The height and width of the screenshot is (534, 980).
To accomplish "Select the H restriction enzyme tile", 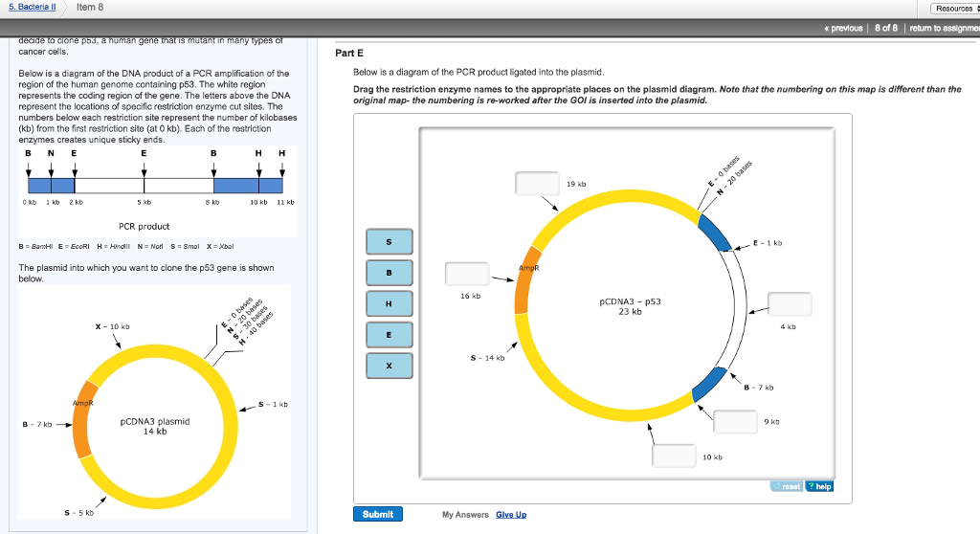I will (x=389, y=303).
